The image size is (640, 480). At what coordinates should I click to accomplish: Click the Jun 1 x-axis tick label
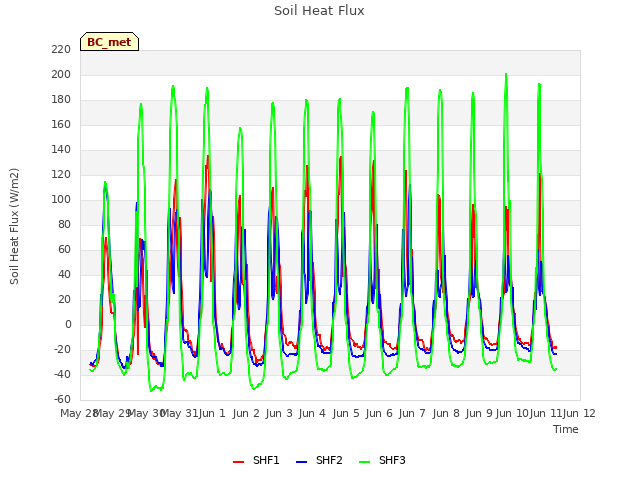click(x=212, y=413)
